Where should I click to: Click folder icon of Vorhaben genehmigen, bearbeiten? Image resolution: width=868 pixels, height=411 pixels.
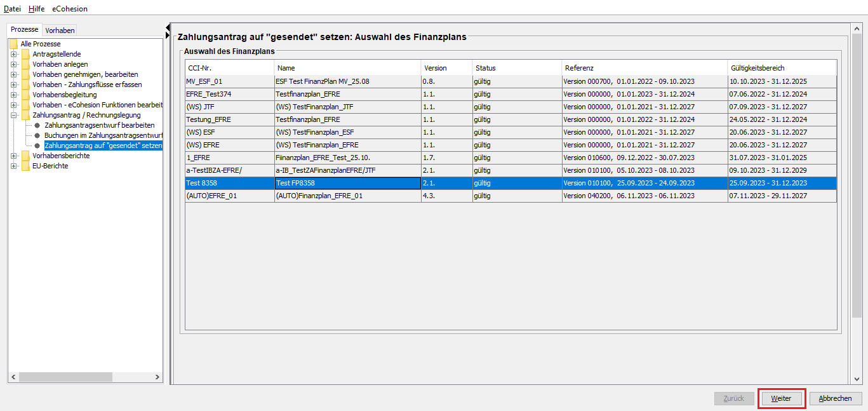25,74
